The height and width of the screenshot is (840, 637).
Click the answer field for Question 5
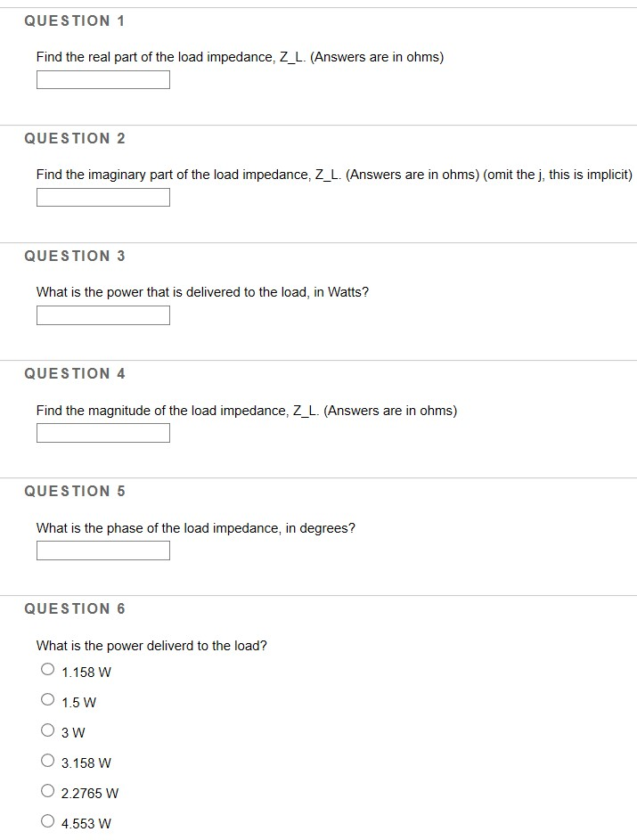pos(102,550)
